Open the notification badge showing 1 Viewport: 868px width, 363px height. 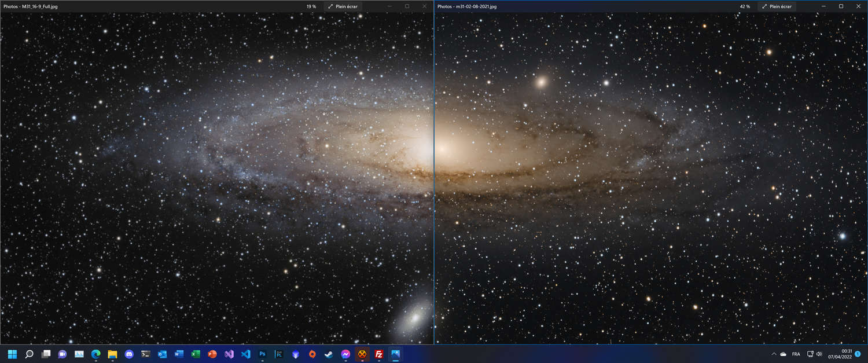pos(858,354)
